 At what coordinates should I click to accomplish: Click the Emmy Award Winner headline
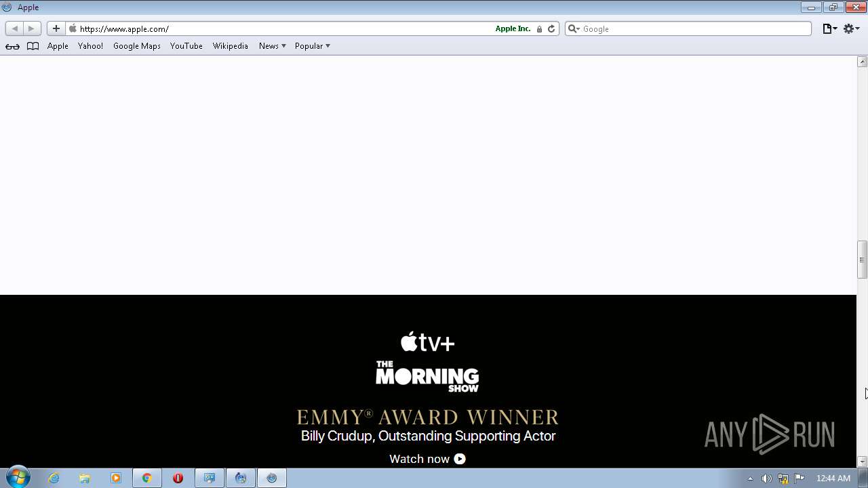pyautogui.click(x=428, y=417)
